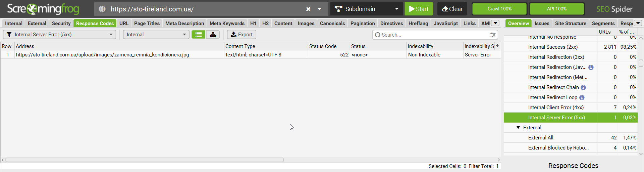Viewport: 644px width, 172px height.
Task: Open the Content tab
Action: (283, 24)
